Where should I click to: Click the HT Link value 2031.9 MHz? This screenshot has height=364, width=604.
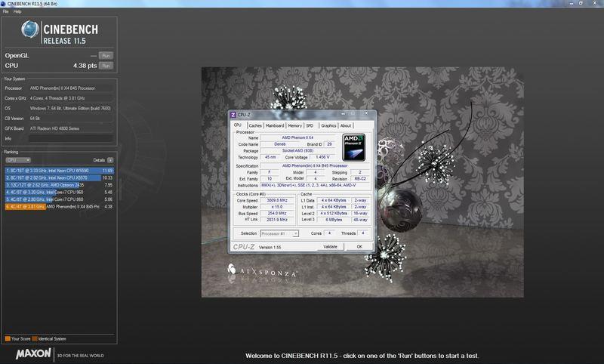pos(277,220)
